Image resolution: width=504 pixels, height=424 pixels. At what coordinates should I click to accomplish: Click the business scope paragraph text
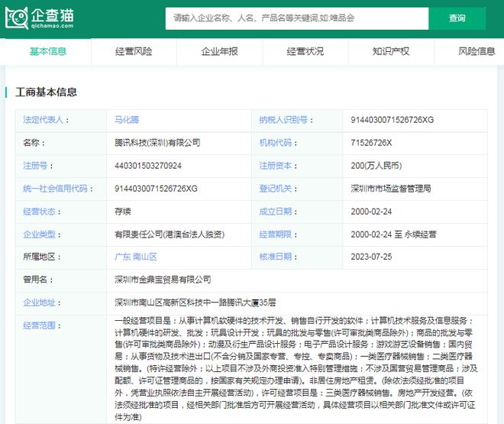pos(296,369)
